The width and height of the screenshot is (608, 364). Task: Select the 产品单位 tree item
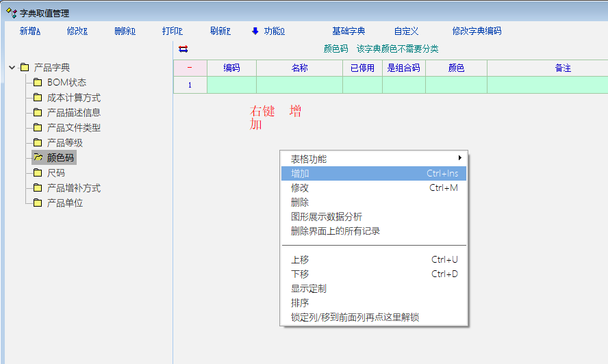pyautogui.click(x=65, y=203)
